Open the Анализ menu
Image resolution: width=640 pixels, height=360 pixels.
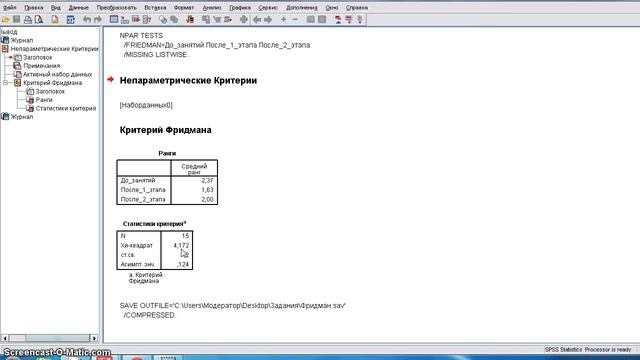click(211, 7)
